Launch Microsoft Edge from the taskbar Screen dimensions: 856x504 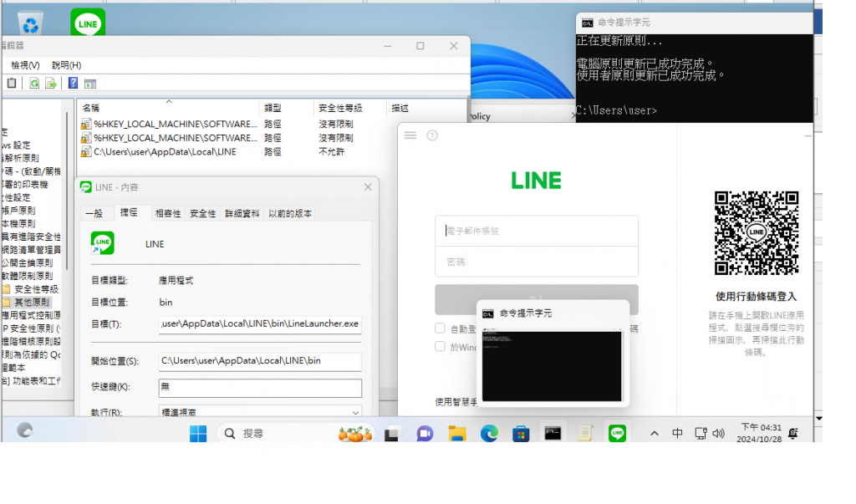[x=489, y=434]
